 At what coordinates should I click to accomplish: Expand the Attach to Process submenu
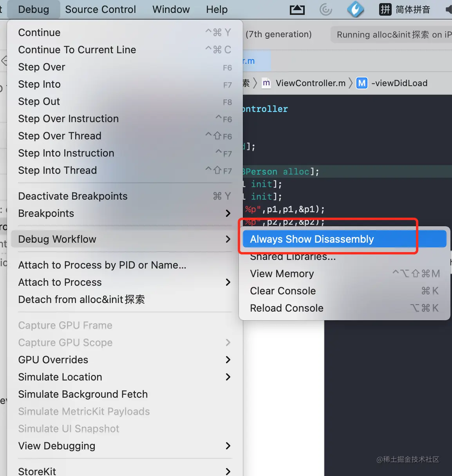125,282
